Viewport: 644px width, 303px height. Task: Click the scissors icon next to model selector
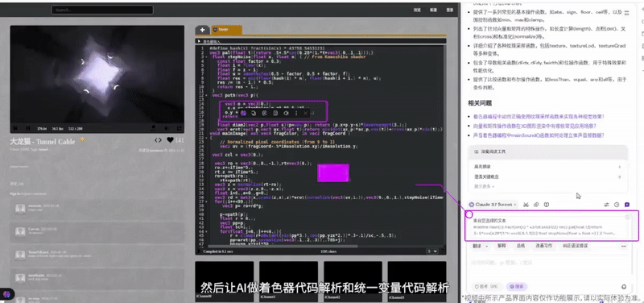(x=526, y=205)
